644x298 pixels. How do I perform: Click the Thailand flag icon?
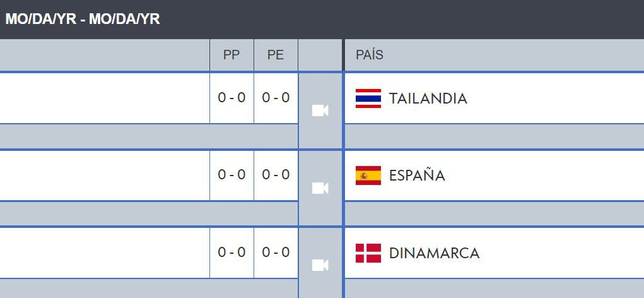(368, 98)
